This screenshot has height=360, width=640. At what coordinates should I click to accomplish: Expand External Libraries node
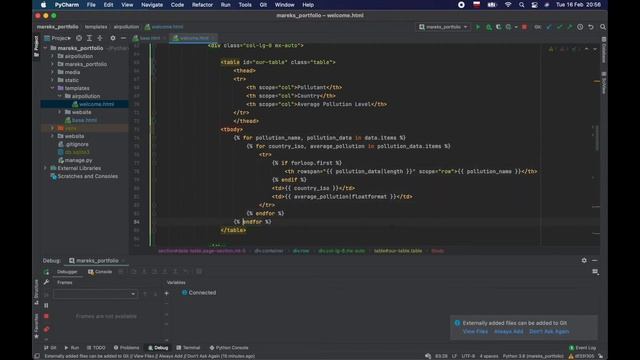(x=45, y=168)
